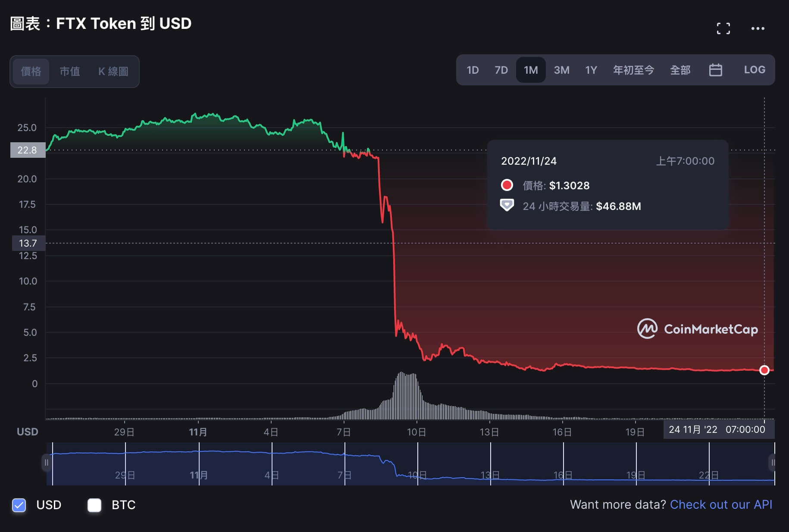Enable the BTC currency checkbox

tap(94, 505)
